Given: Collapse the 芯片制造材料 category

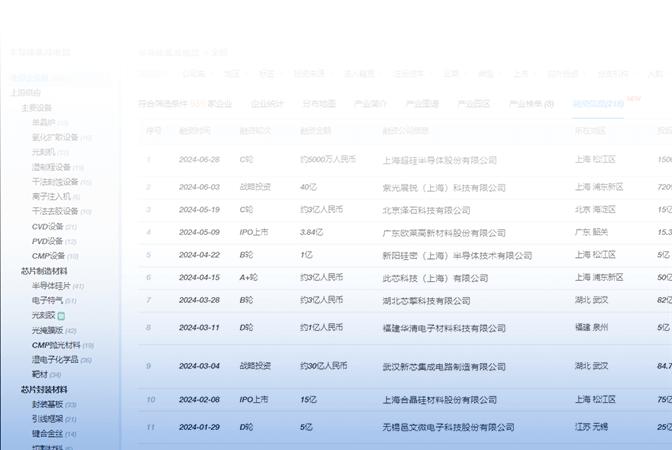Looking at the screenshot, I should [44, 271].
